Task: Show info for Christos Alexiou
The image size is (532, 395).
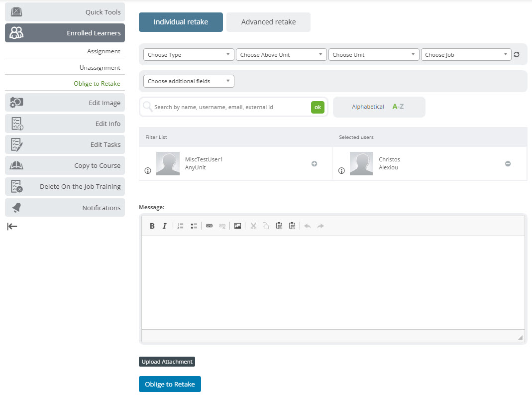Action: coord(341,170)
